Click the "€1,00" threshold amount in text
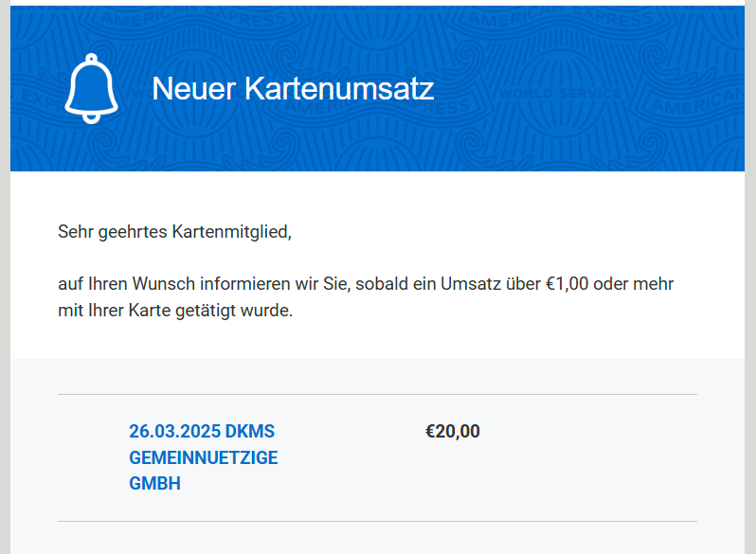The image size is (756, 554). 567,284
